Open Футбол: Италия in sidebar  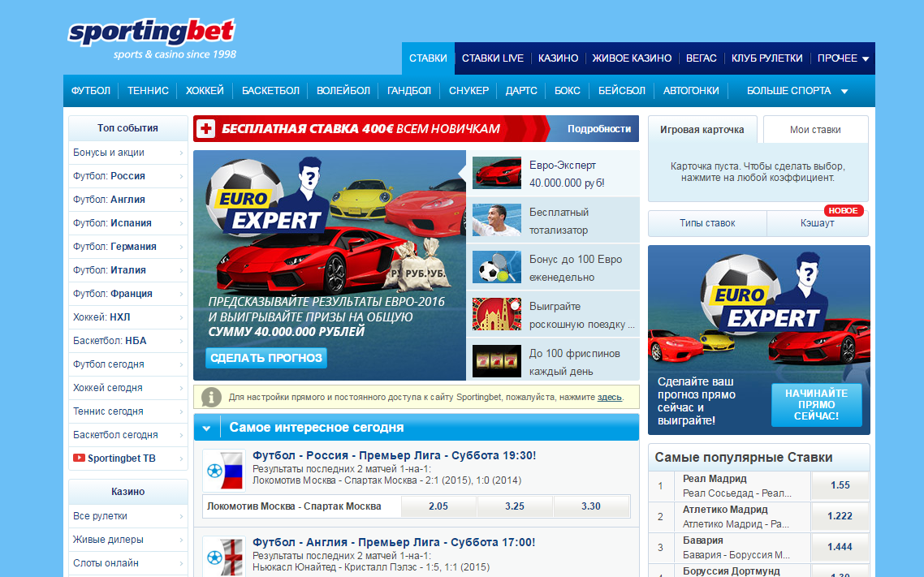(127, 270)
